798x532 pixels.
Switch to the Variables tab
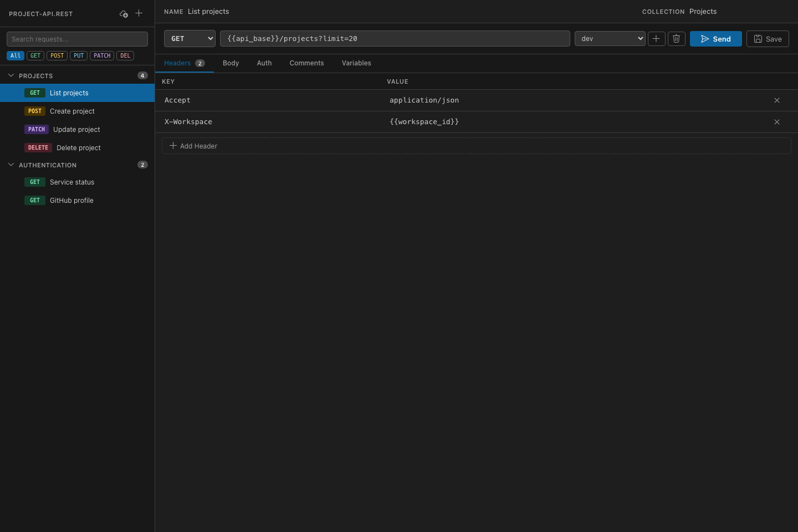point(356,63)
